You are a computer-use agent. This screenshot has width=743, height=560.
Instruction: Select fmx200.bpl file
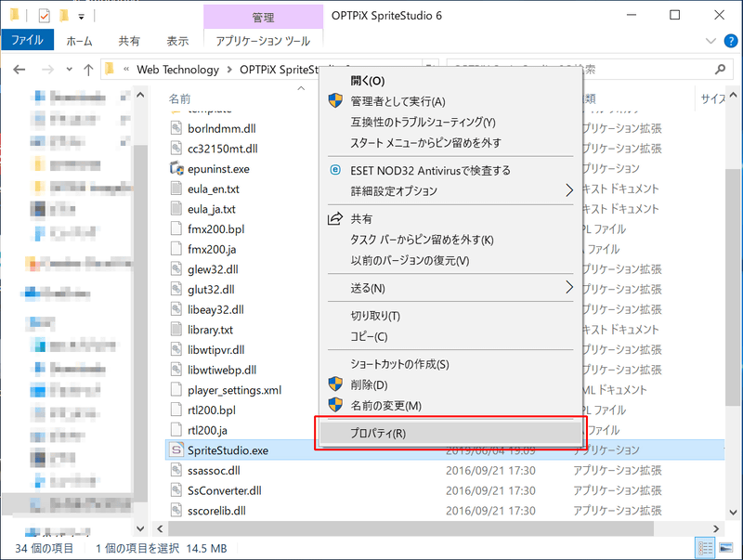[215, 229]
